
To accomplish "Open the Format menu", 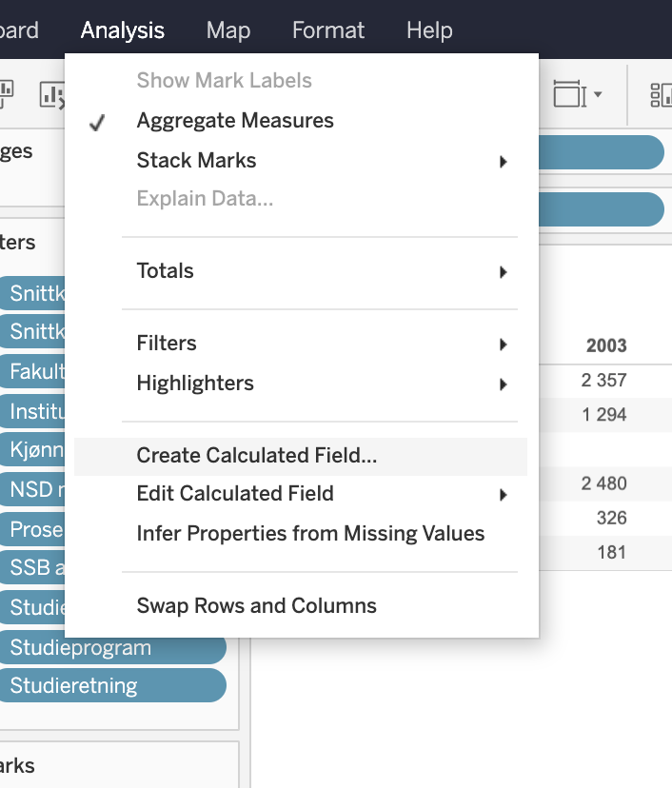I will (x=327, y=30).
